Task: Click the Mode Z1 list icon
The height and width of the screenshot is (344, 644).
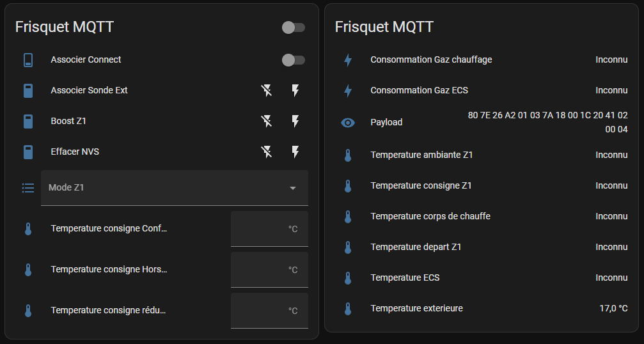Action: tap(28, 188)
